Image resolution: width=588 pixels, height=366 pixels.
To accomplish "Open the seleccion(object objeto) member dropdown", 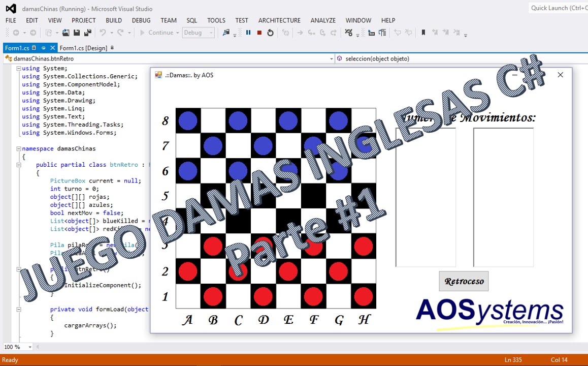I will pos(462,58).
